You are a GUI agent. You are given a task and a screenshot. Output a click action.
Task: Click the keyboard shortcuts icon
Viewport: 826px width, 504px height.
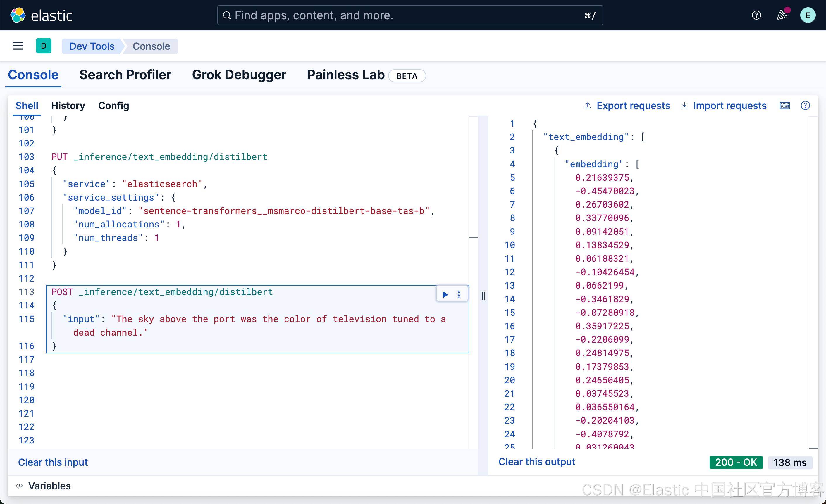coord(784,106)
